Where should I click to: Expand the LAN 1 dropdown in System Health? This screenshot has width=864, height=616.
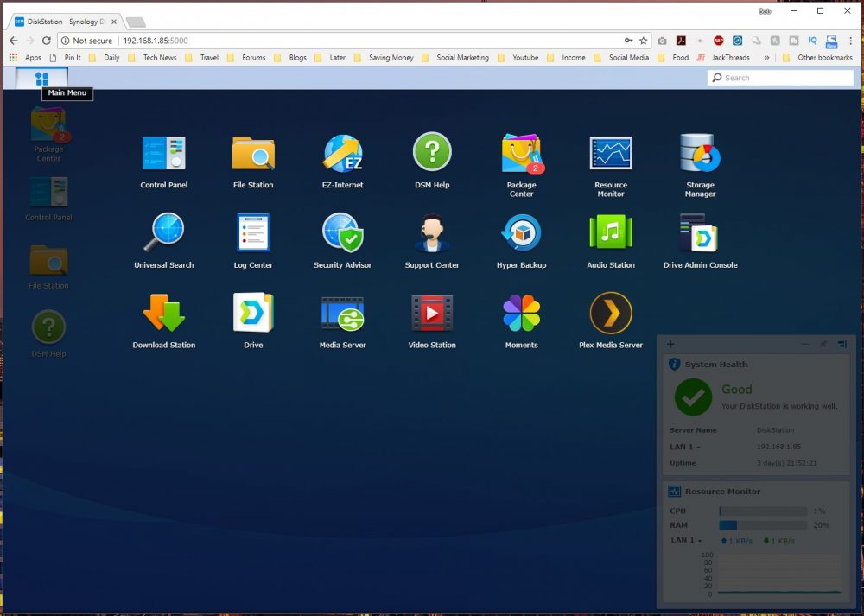tap(685, 447)
